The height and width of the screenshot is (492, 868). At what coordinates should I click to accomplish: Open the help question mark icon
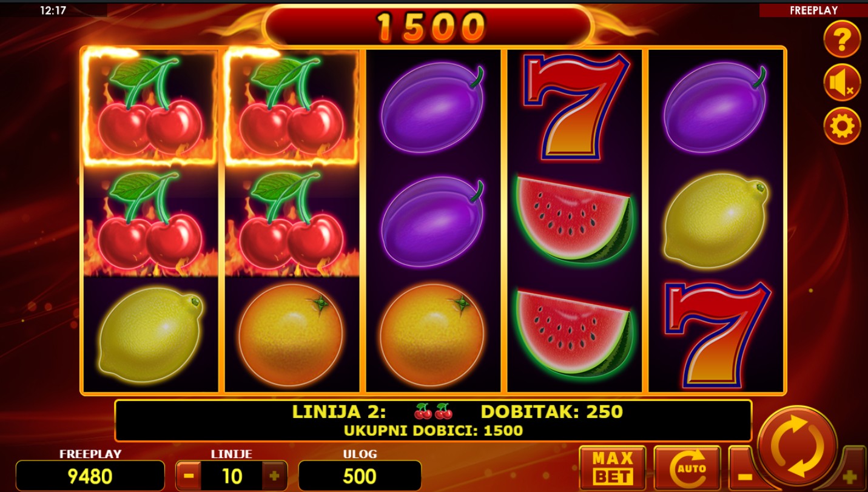pyautogui.click(x=842, y=39)
